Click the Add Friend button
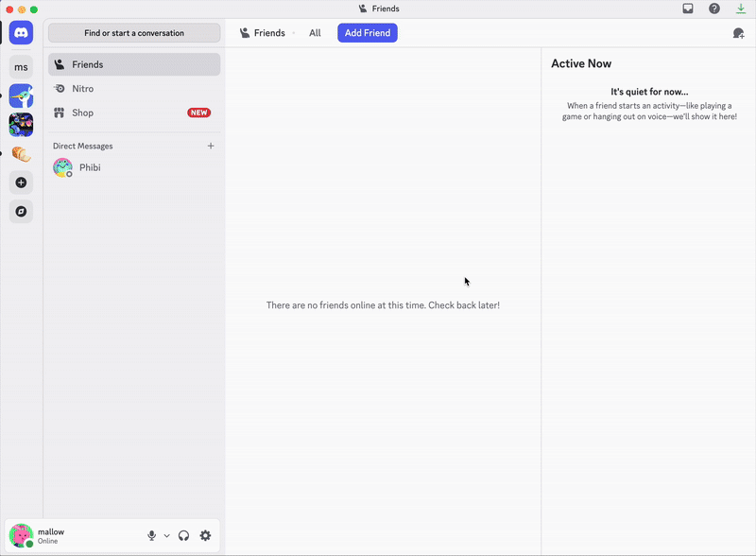Screen dimensions: 756x556 [x=367, y=32]
